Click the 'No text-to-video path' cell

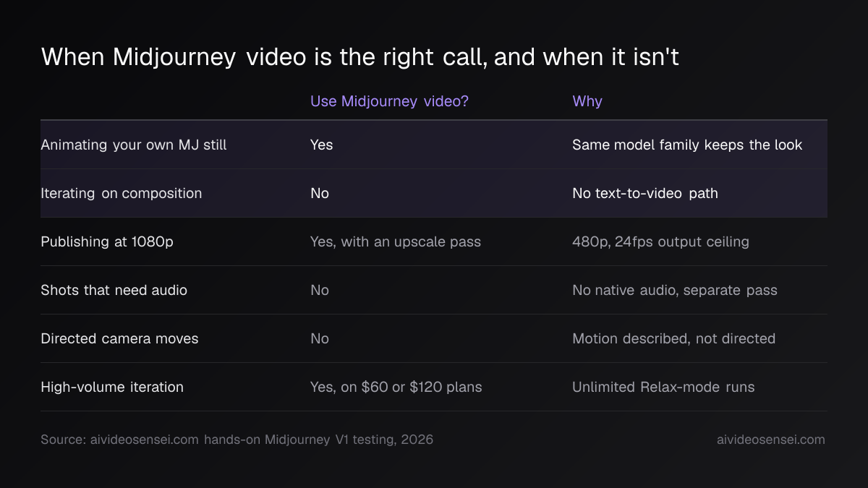645,193
